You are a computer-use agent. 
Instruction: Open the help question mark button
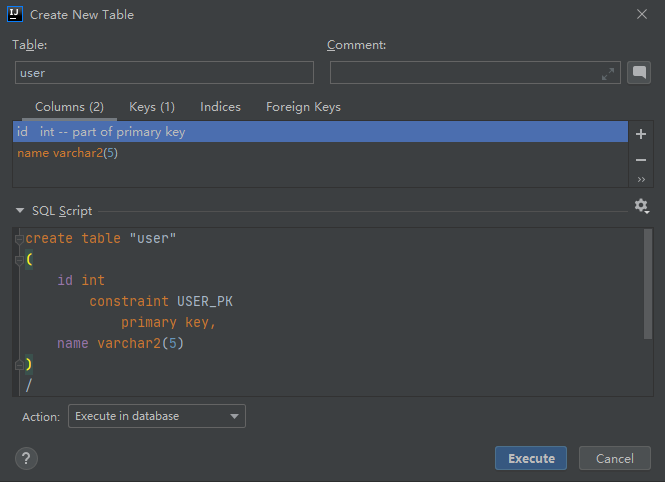(26, 458)
